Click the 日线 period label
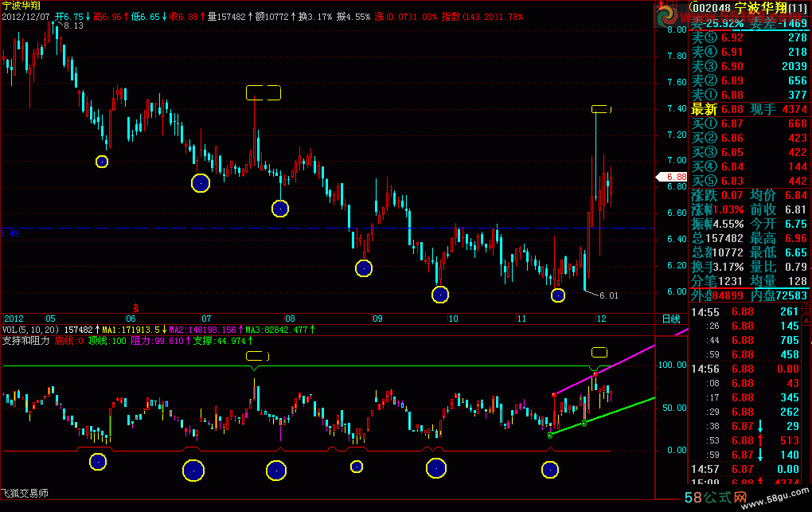 coord(671,319)
